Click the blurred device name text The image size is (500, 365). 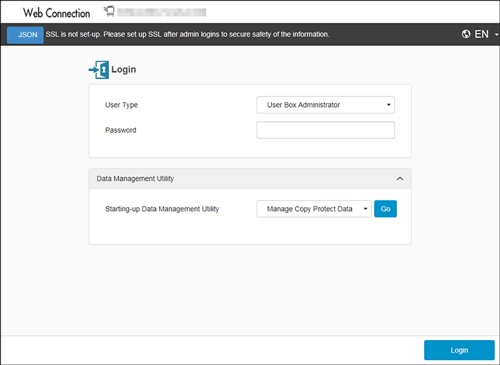pos(162,12)
